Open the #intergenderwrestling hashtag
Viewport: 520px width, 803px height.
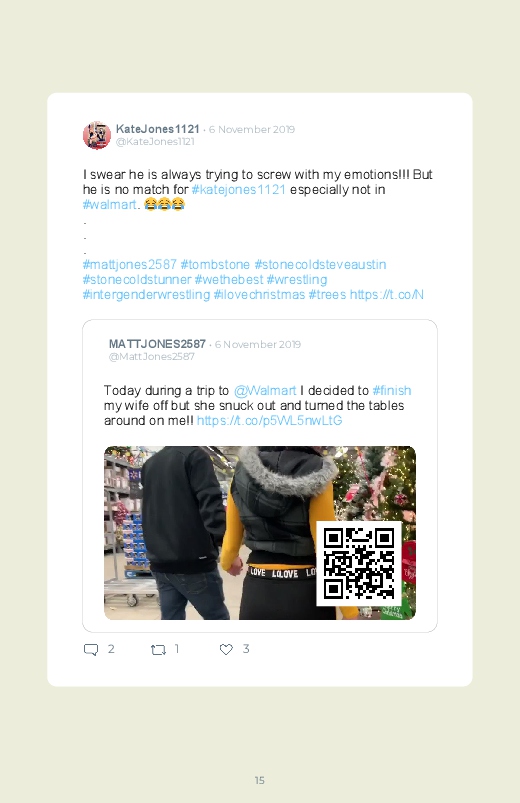[x=147, y=295]
